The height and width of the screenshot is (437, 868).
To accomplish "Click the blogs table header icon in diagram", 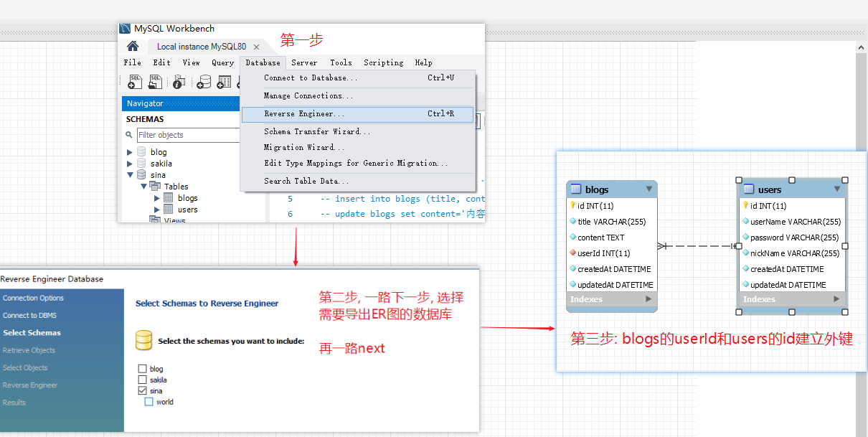I will [576, 189].
